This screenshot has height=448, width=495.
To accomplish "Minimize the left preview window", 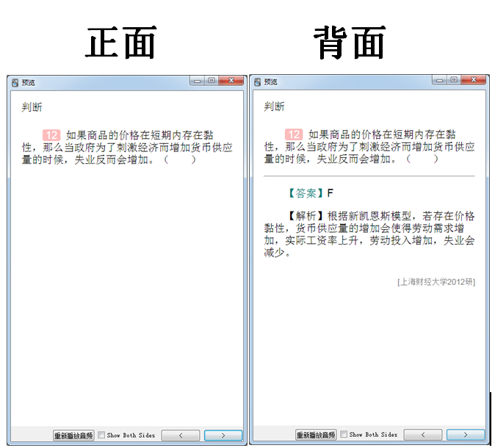I will 198,81.
